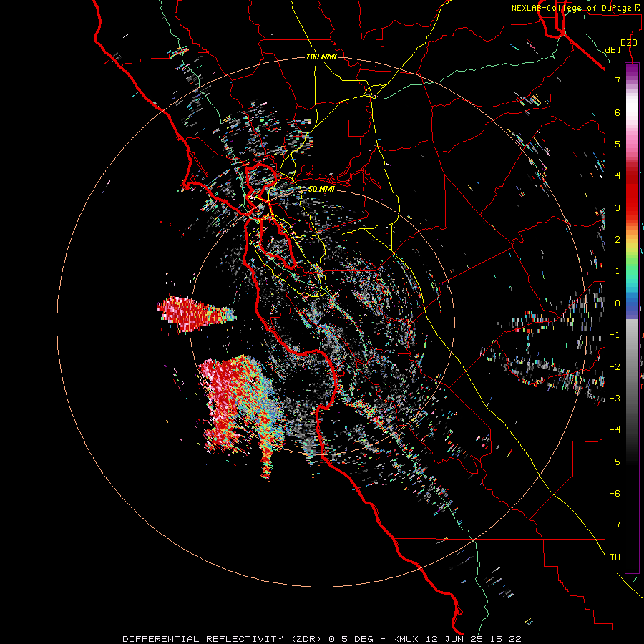Click the 6 value on the color scale
This screenshot has height=644, width=644.
[618, 112]
